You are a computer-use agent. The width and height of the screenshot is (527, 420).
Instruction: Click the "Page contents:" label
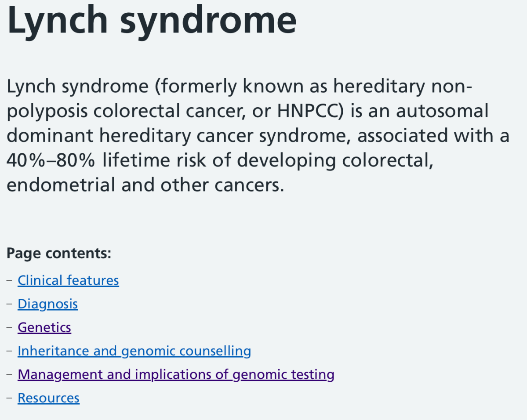point(59,253)
